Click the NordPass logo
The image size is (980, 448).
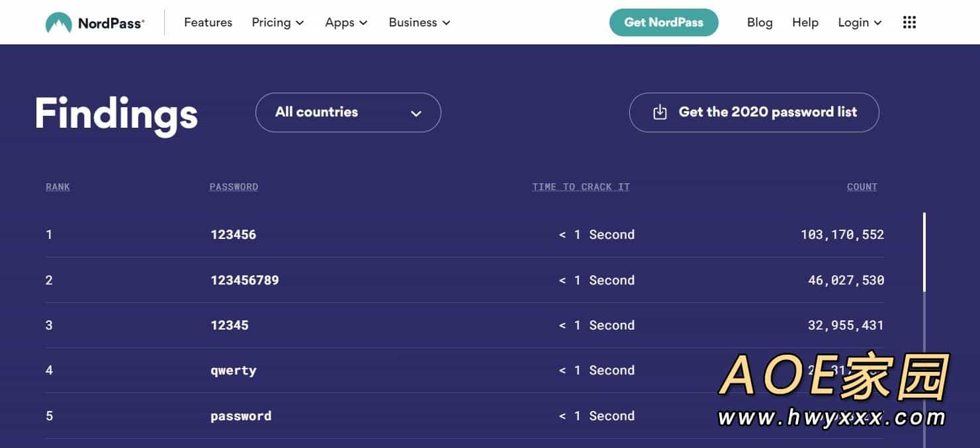point(95,22)
